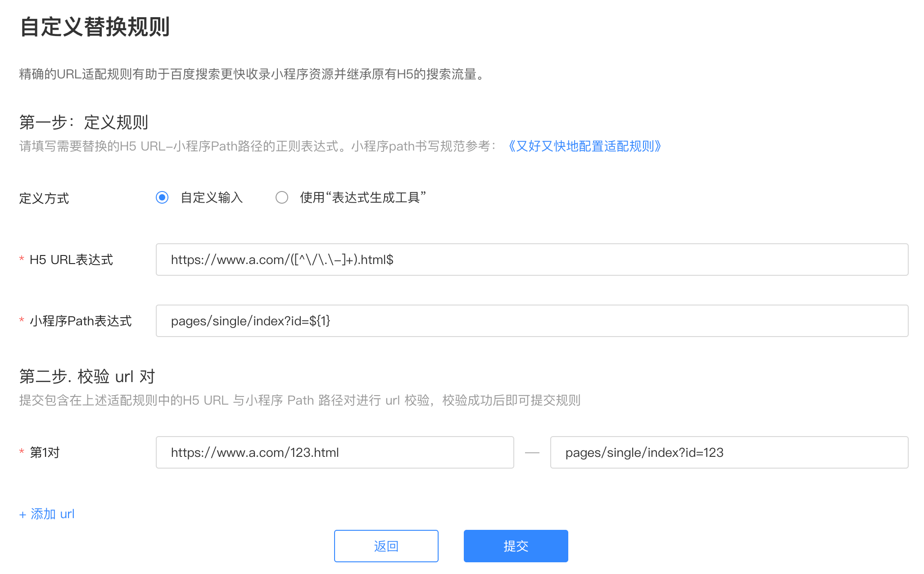Image resolution: width=924 pixels, height=574 pixels.
Task: Enable the expression generator tool option
Action: (282, 197)
